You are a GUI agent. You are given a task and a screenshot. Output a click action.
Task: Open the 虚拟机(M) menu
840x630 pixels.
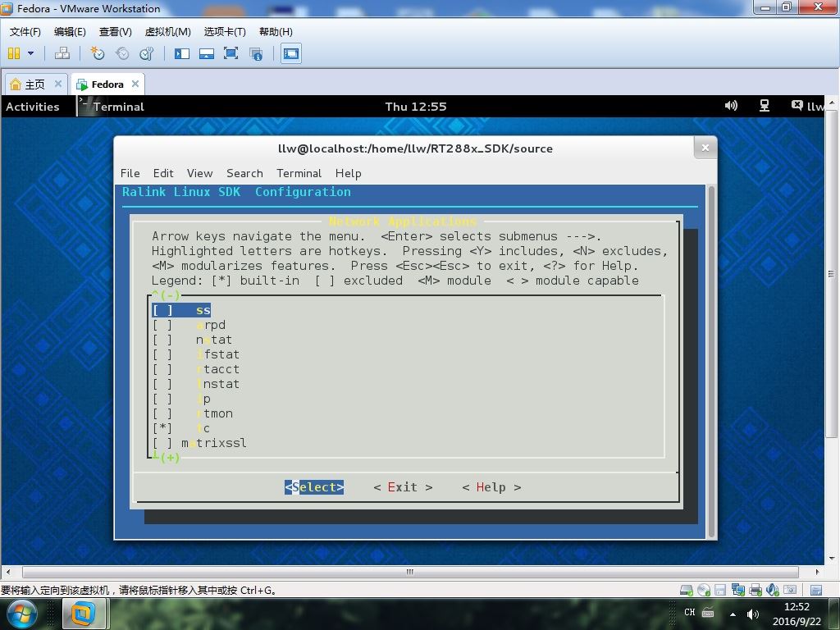point(167,32)
